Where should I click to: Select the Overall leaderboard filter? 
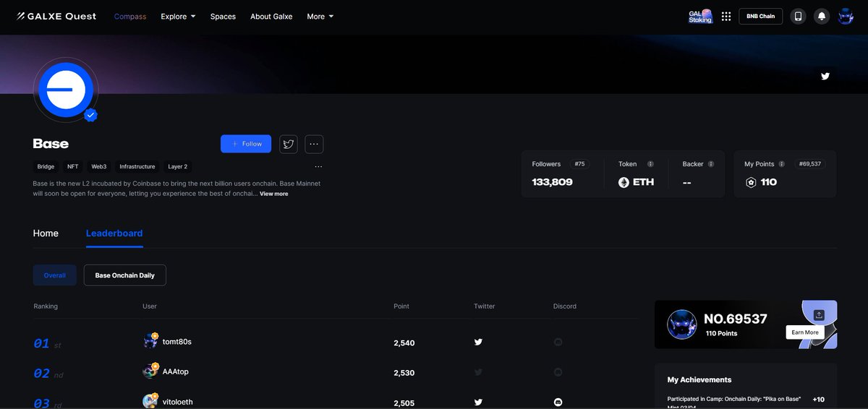click(x=55, y=275)
